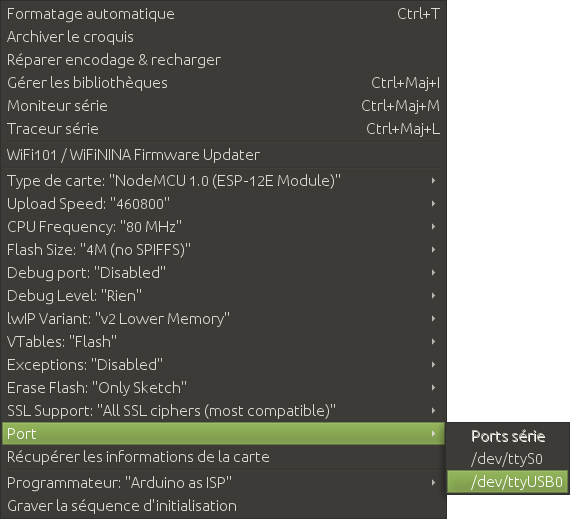
Task: Expand SSL Support submenu
Action: pos(223,411)
